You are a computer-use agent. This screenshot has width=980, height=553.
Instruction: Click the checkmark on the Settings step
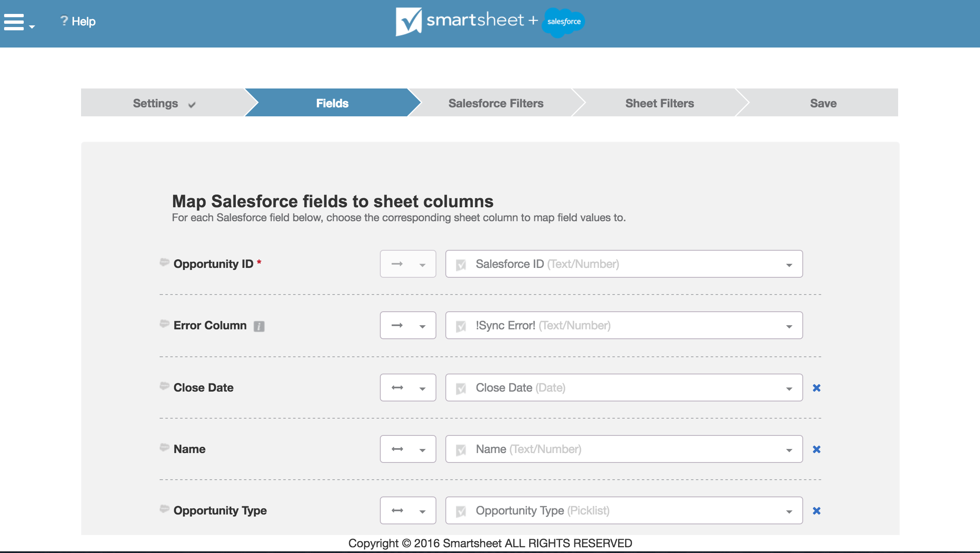192,104
